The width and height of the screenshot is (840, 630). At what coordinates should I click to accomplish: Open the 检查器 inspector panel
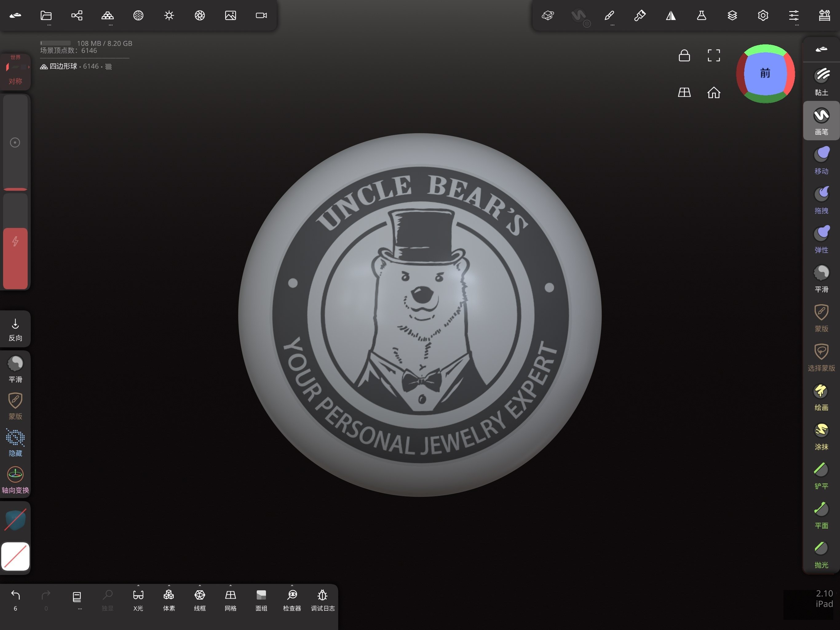pos(292,600)
